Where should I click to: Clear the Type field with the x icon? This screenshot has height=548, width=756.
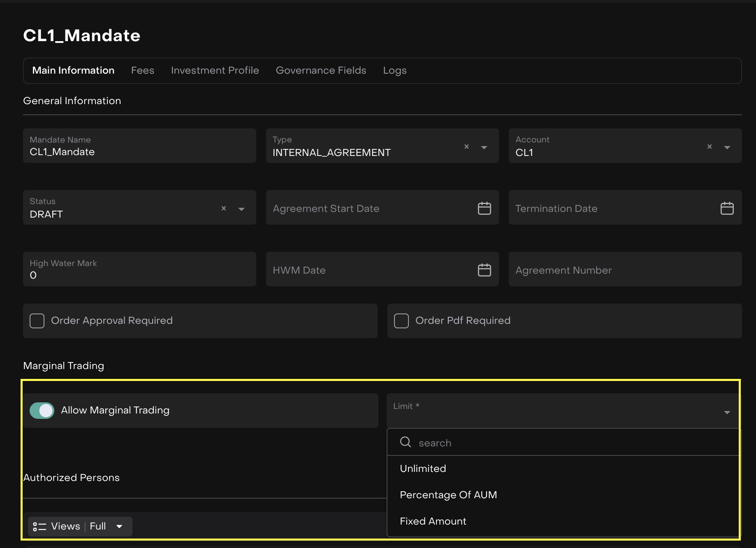tap(466, 146)
